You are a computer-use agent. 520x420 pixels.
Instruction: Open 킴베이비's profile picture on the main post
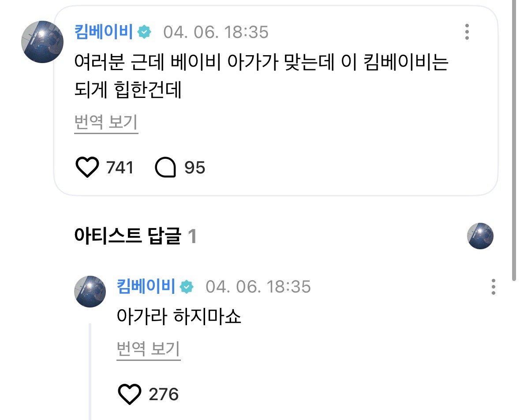coord(42,42)
